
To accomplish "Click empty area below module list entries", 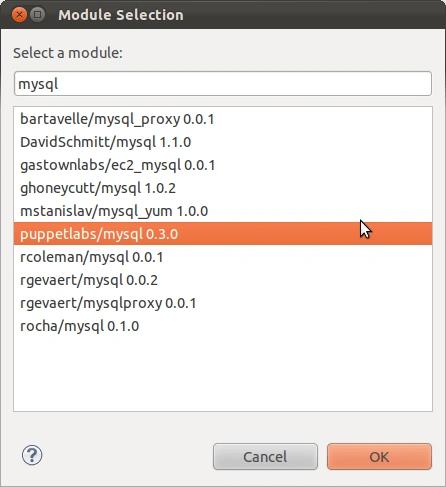I will pos(223,374).
